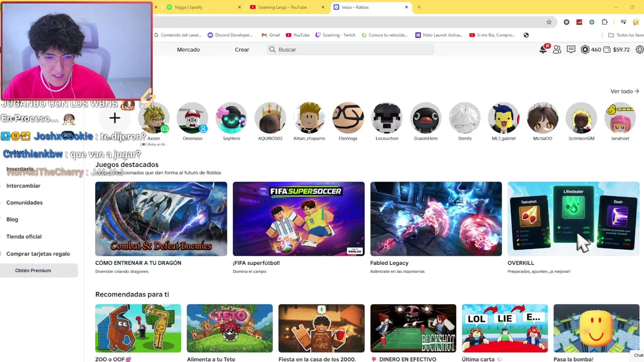This screenshot has width=644, height=362.
Task: Click Ver todo friends link
Action: [624, 92]
